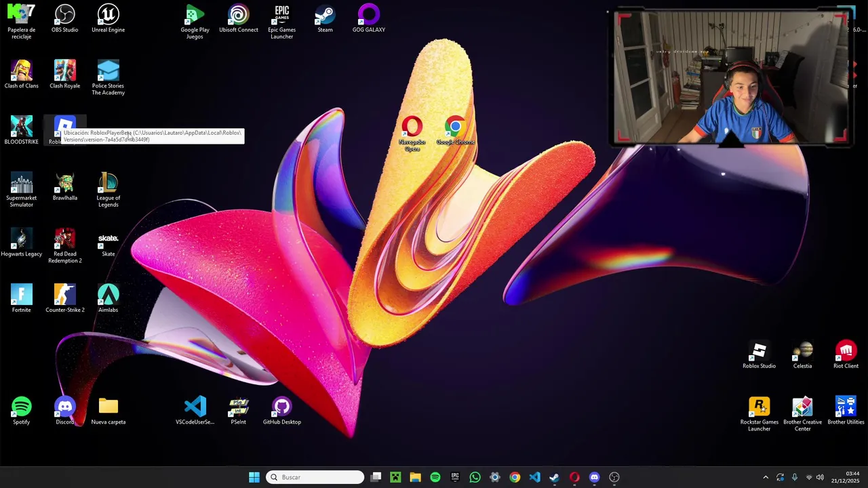This screenshot has height=488, width=868.
Task: Click the sync tray icon beside the chevron
Action: pyautogui.click(x=780, y=477)
